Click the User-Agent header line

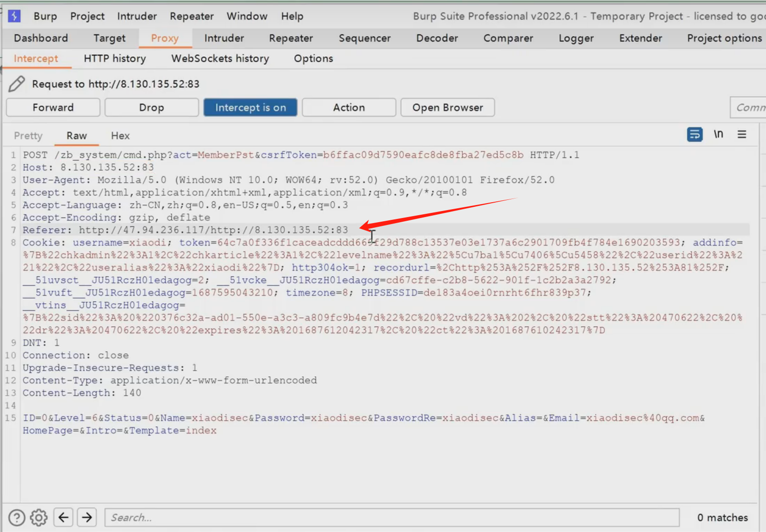tap(289, 180)
